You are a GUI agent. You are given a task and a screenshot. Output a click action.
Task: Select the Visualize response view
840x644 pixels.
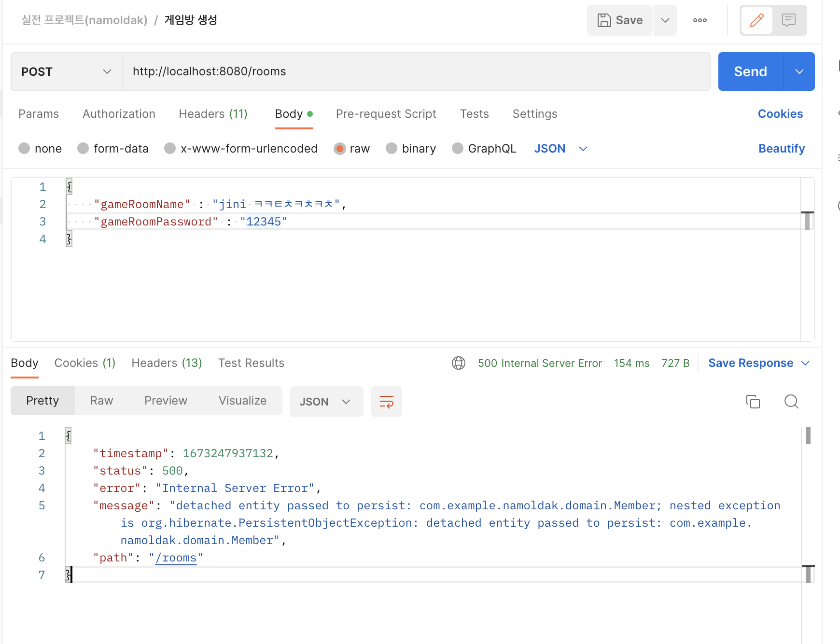pyautogui.click(x=242, y=401)
